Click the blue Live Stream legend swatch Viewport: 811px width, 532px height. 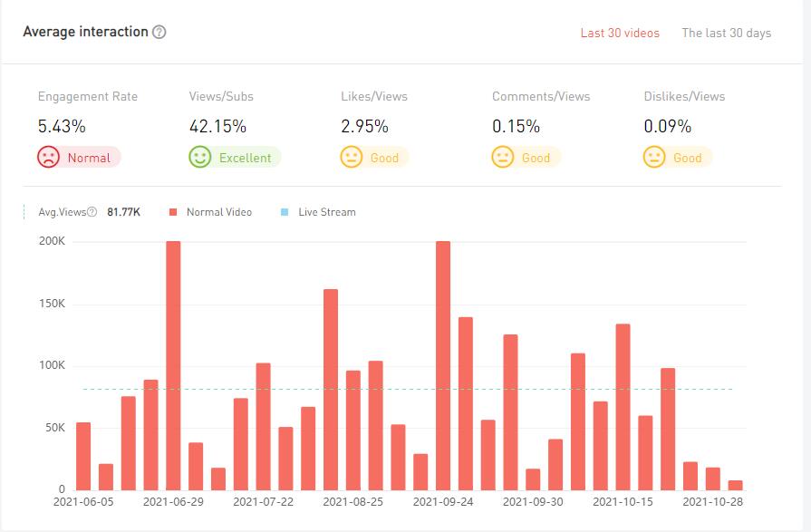point(285,212)
